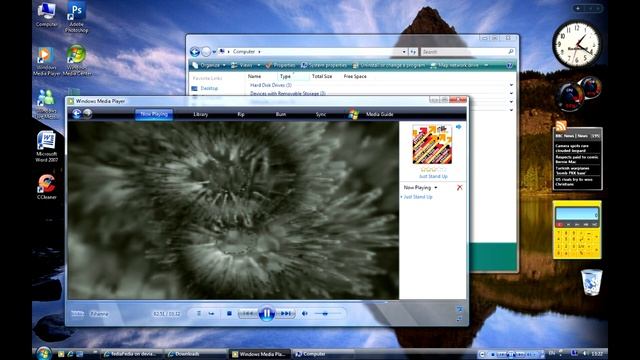Screen dimensions: 640x360
Task: Toggle shuffle in Media Player controls
Action: pyautogui.click(x=199, y=313)
